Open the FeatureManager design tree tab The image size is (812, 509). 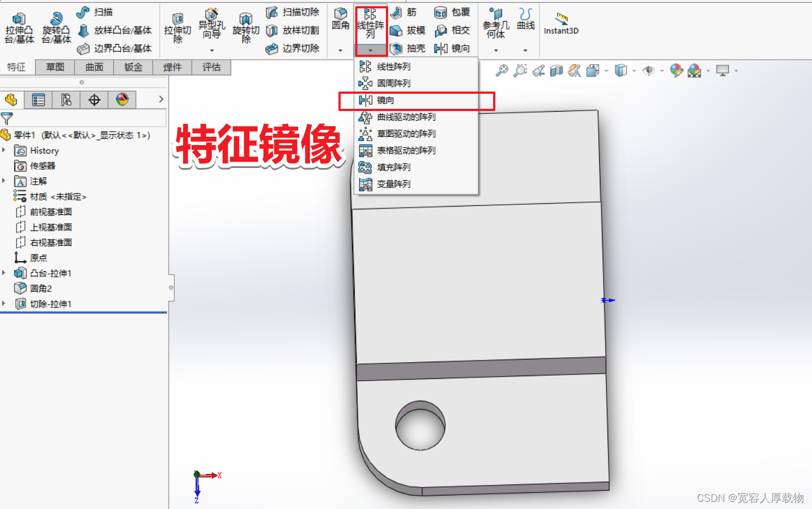(x=11, y=100)
